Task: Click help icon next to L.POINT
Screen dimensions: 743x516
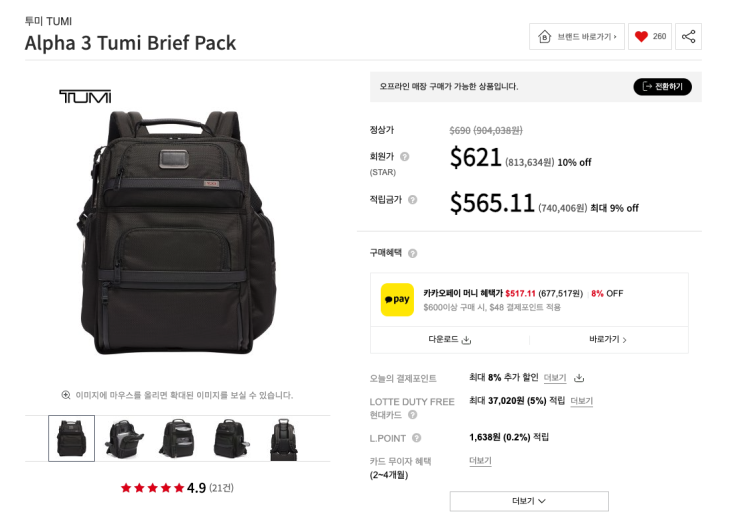Action: click(416, 438)
